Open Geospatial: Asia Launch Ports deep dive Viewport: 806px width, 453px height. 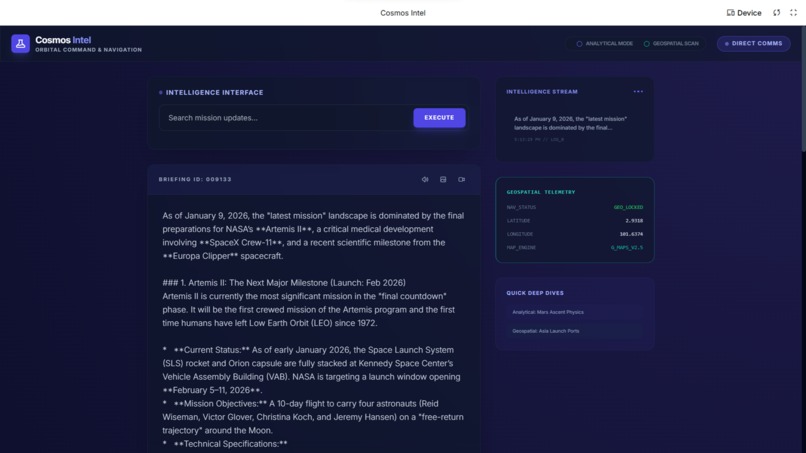575,331
